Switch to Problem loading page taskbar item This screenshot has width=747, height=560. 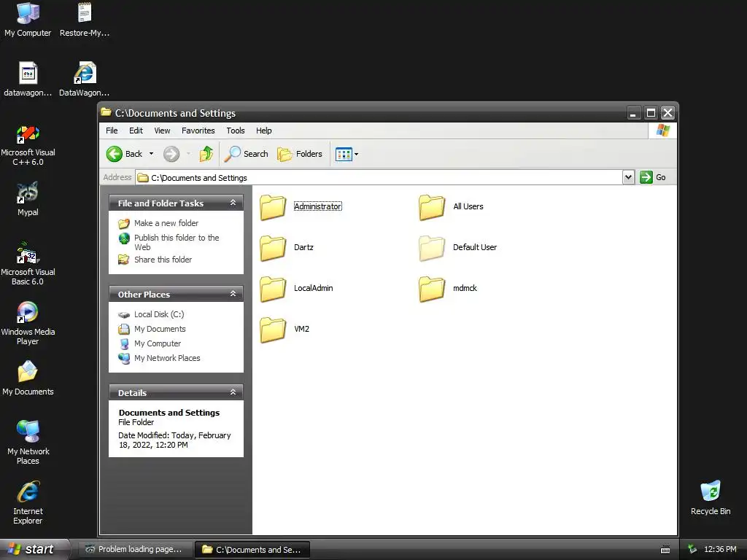point(134,550)
